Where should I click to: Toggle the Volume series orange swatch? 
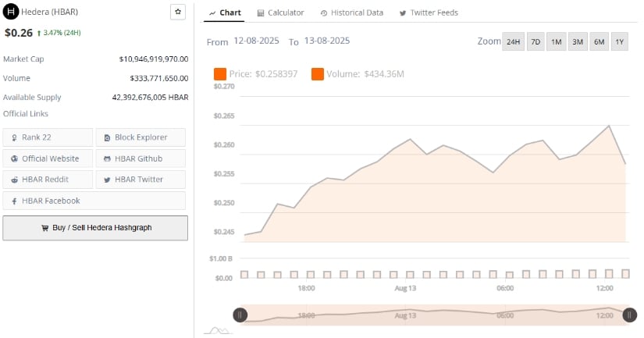[318, 74]
